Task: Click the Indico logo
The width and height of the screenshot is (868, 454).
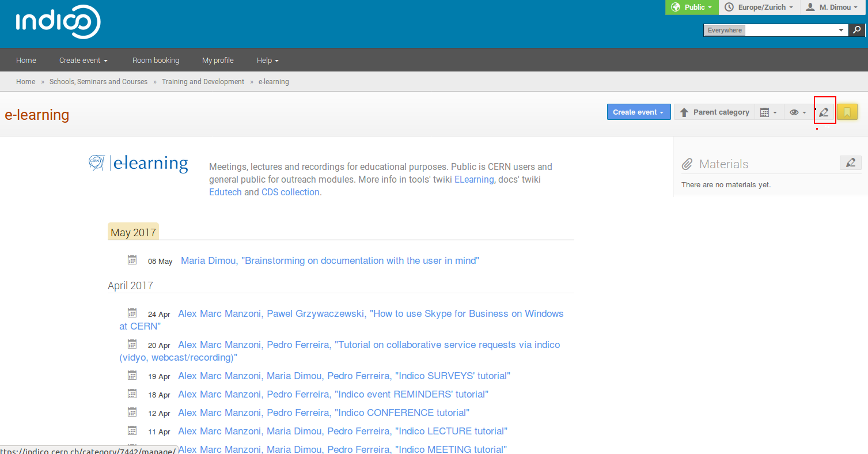Action: [58, 22]
